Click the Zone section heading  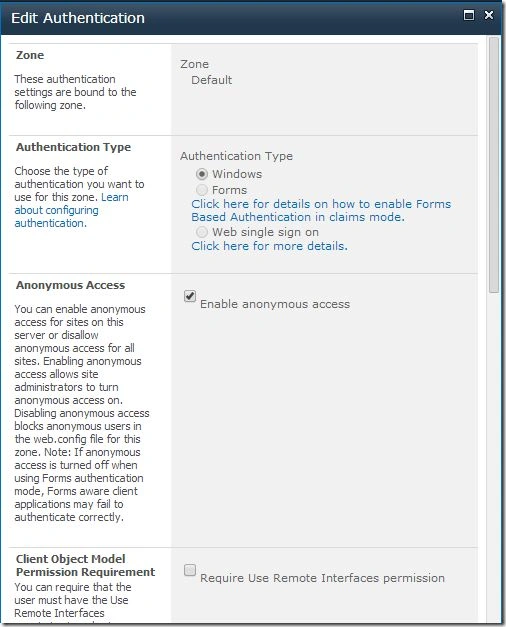coord(30,55)
